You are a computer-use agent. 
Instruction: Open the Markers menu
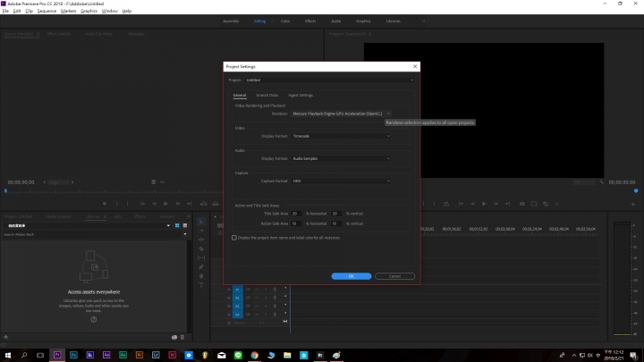[68, 11]
